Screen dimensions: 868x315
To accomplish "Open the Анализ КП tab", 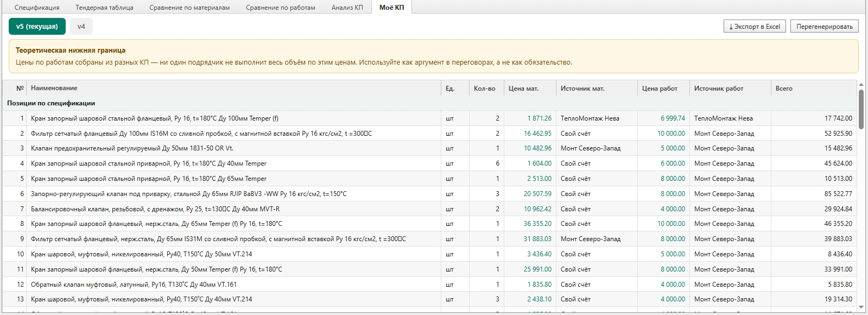I will pos(347,8).
